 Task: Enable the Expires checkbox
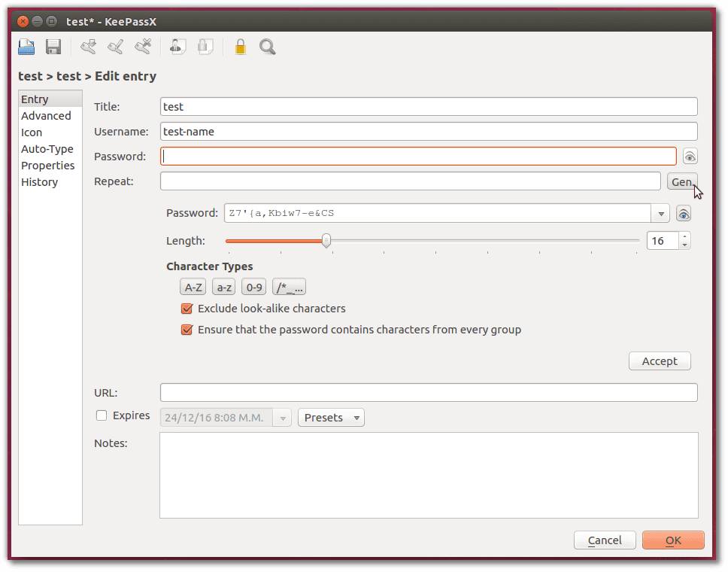pyautogui.click(x=102, y=415)
